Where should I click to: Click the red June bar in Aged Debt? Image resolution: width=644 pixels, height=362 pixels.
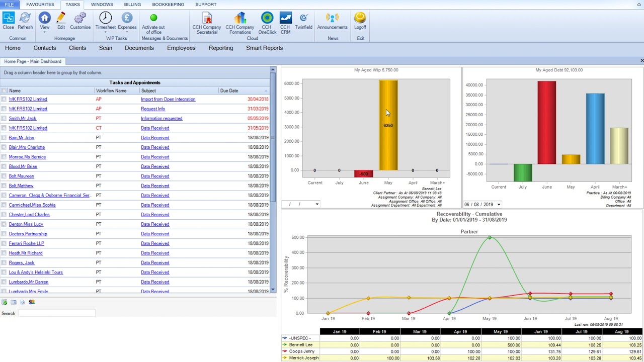coord(547,123)
